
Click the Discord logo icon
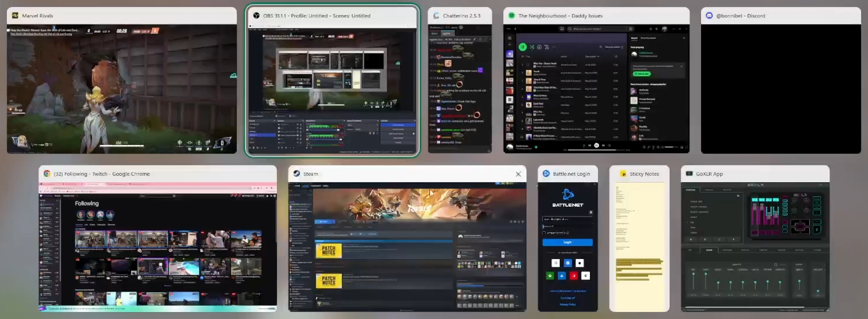click(709, 16)
